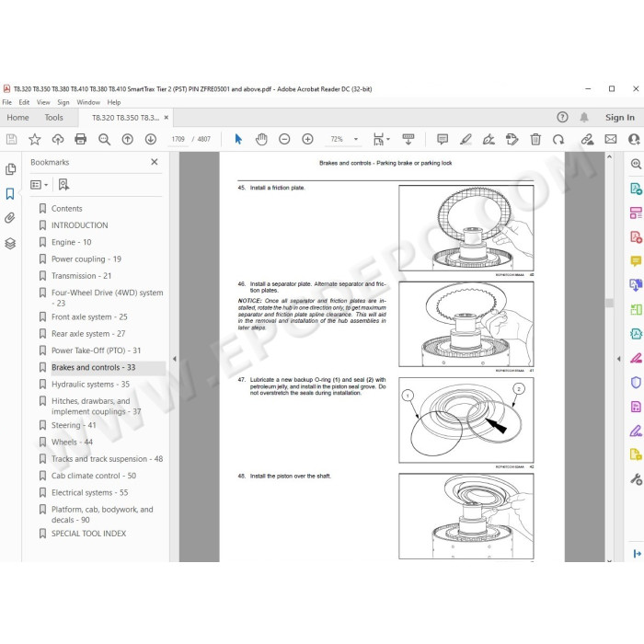The width and height of the screenshot is (644, 644).
Task: Open the zoom level dropdown
Action: (356, 139)
